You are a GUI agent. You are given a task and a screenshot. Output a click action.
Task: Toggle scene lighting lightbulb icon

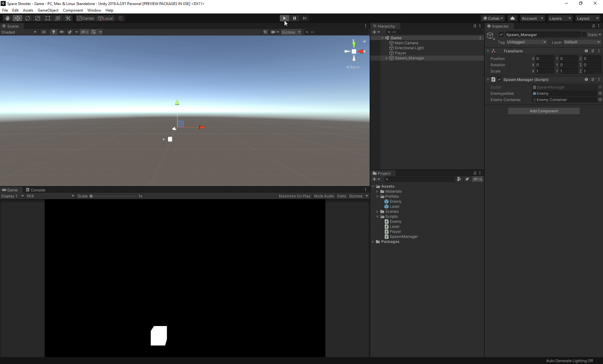point(54,32)
